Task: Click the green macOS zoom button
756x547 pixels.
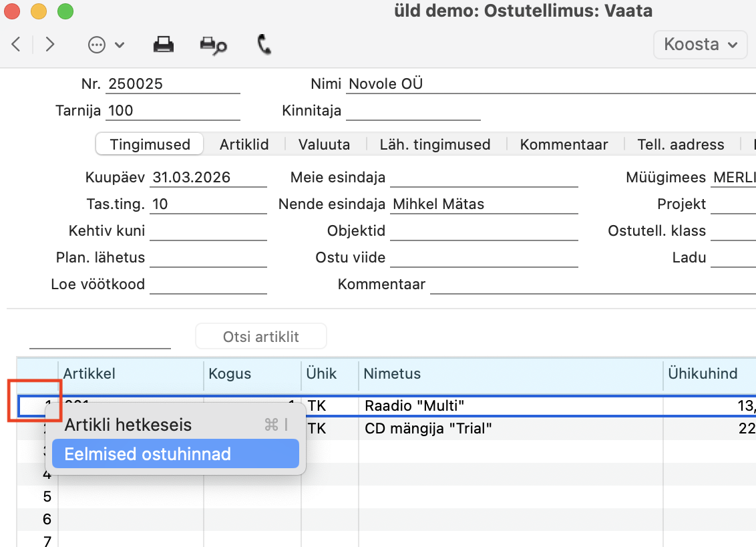Action: point(65,11)
